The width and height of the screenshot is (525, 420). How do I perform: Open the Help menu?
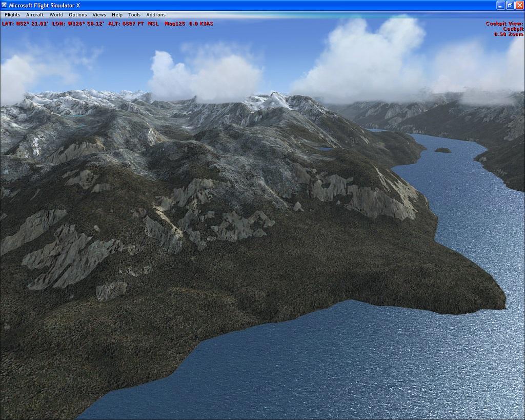(x=117, y=15)
